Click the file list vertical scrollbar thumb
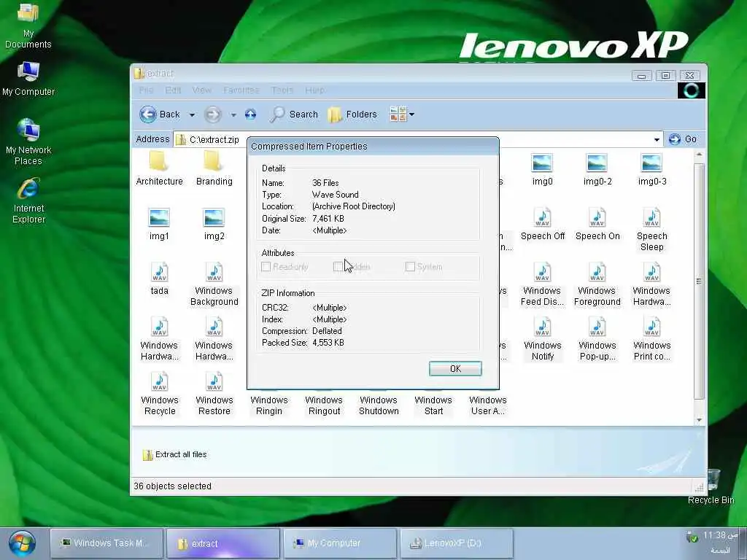 (x=699, y=281)
